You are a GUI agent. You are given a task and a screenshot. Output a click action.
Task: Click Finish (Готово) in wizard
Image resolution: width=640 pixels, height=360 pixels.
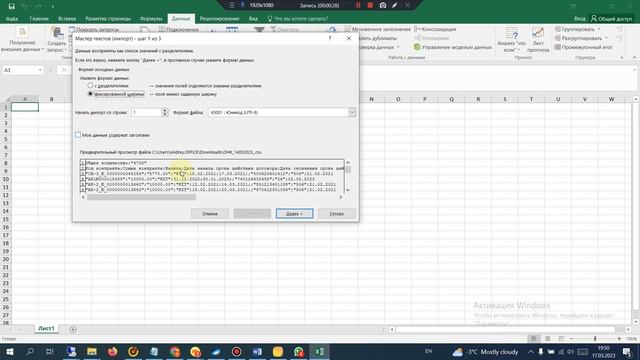(x=337, y=213)
